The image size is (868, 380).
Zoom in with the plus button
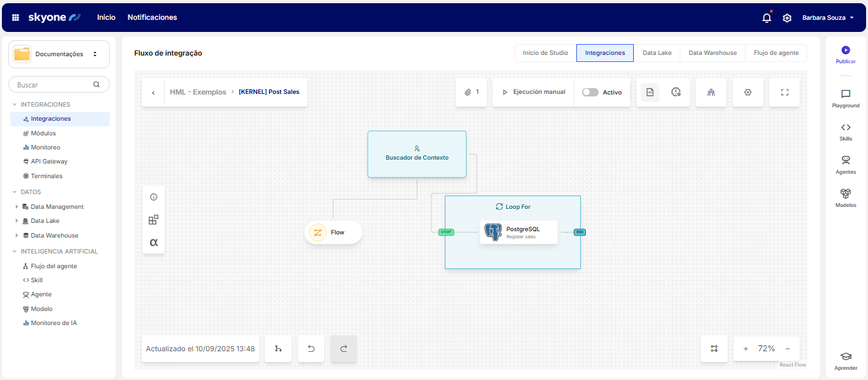pyautogui.click(x=745, y=349)
